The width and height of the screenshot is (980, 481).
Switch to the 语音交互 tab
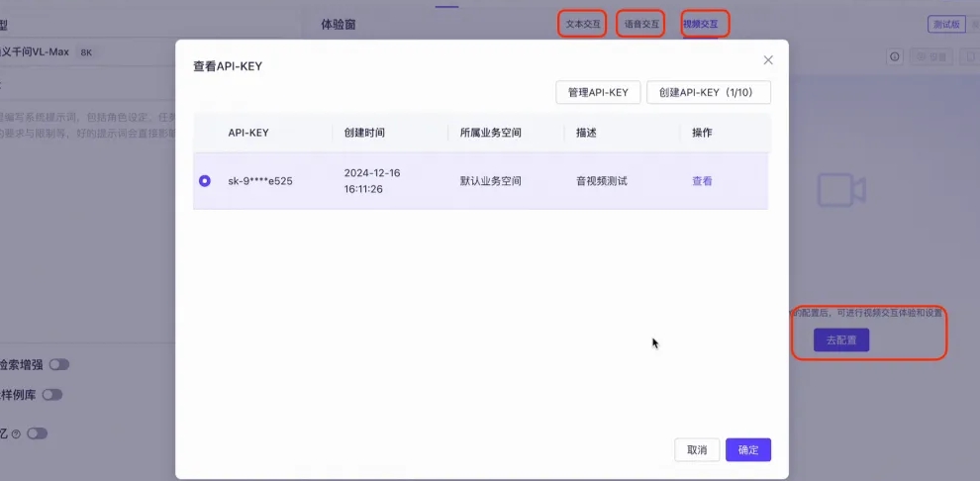(640, 23)
